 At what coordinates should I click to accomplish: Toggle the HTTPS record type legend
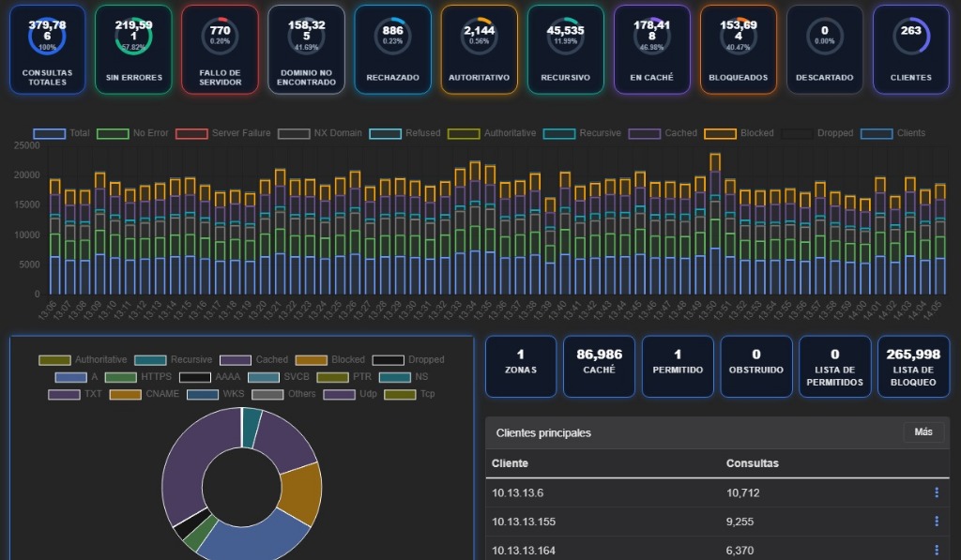pyautogui.click(x=139, y=377)
